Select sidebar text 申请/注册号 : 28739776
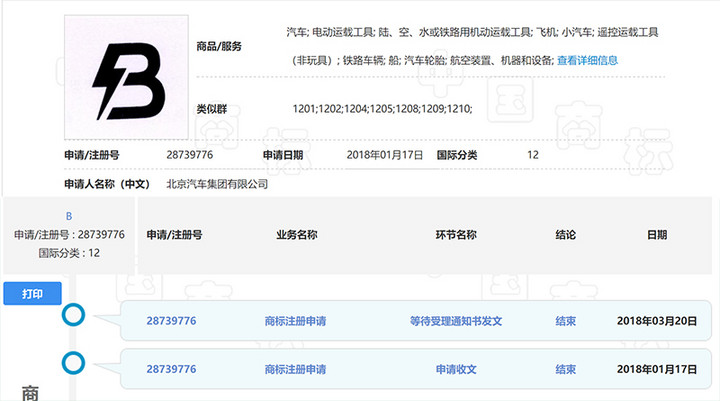720x401 pixels. point(69,235)
